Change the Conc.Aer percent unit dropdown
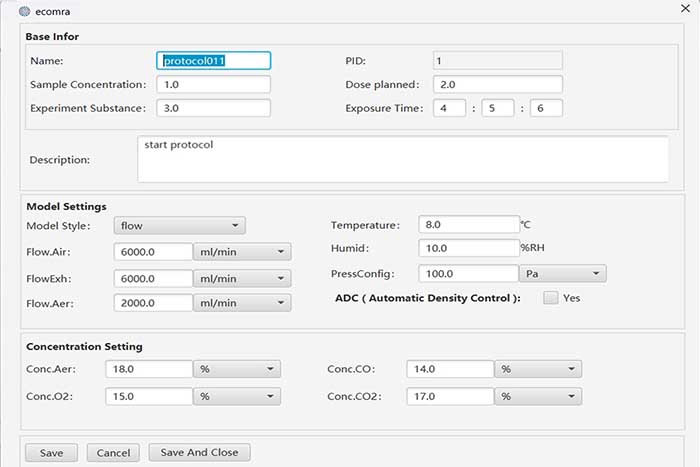 click(x=237, y=369)
